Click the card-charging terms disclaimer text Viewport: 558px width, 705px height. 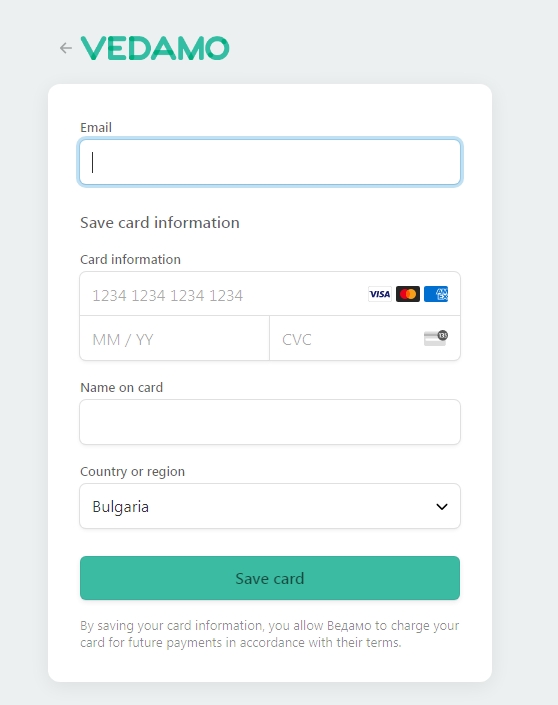(x=270, y=634)
